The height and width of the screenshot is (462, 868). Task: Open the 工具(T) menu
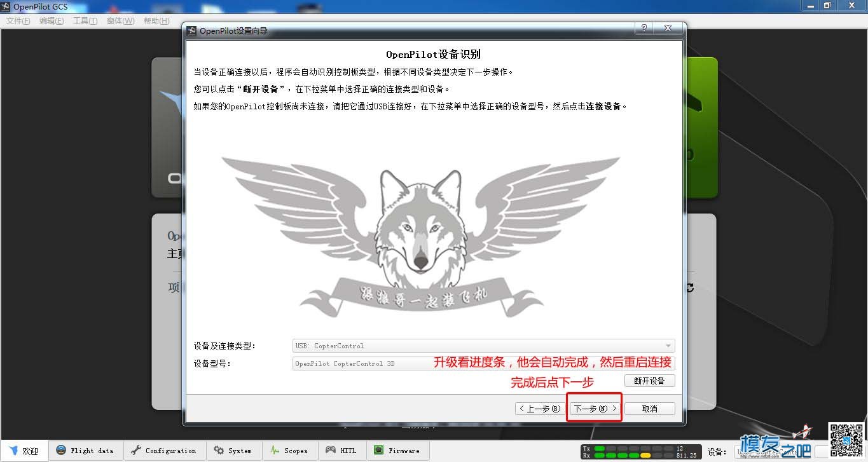85,20
